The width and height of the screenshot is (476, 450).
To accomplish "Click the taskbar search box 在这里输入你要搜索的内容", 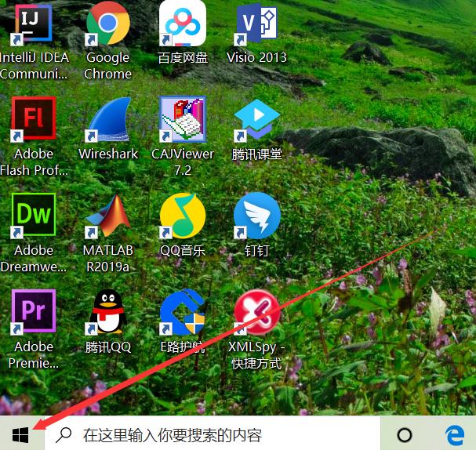I will (213, 434).
